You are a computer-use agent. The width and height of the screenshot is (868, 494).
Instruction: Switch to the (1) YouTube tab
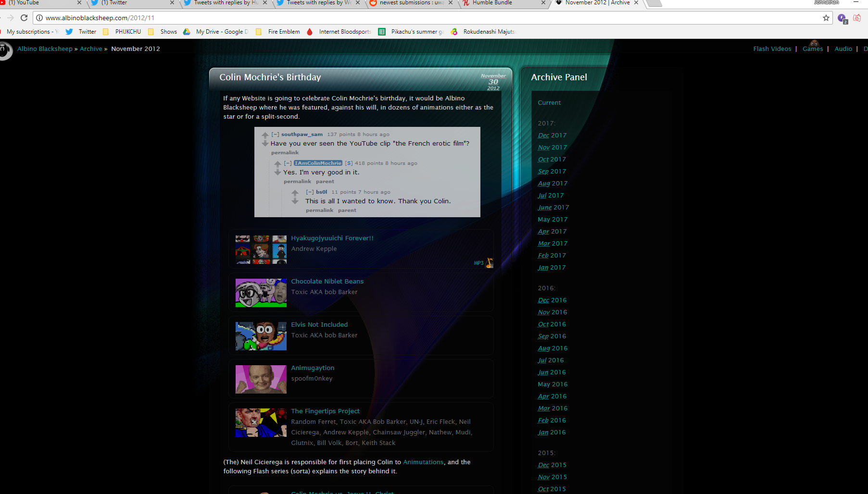tap(38, 2)
